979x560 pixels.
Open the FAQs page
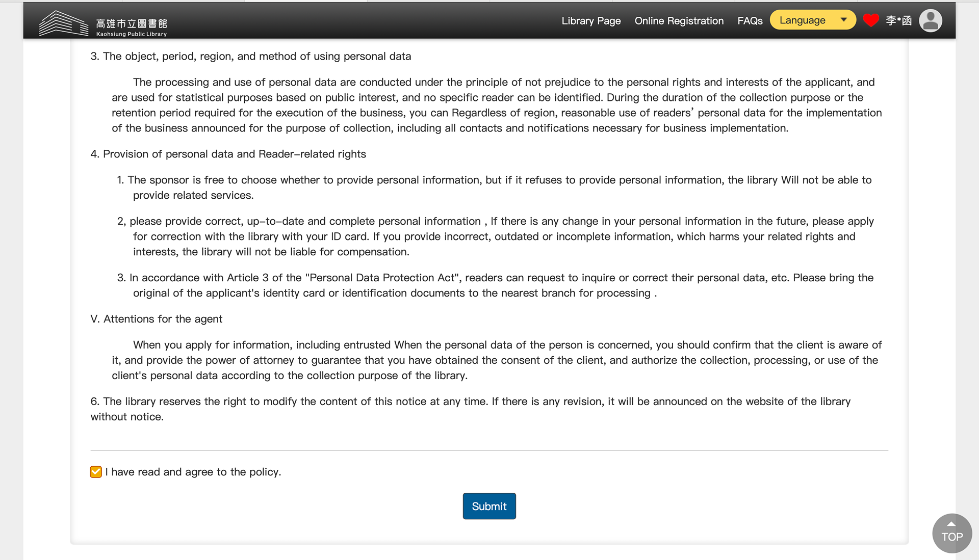pos(750,21)
